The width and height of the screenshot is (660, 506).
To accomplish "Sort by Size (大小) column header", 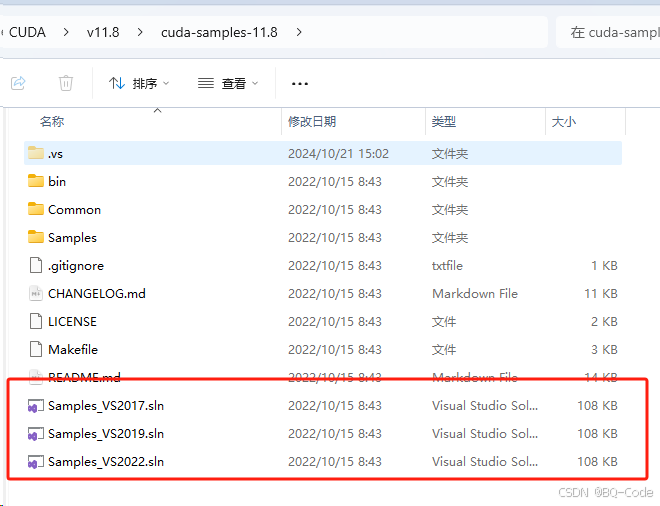I will click(x=564, y=122).
